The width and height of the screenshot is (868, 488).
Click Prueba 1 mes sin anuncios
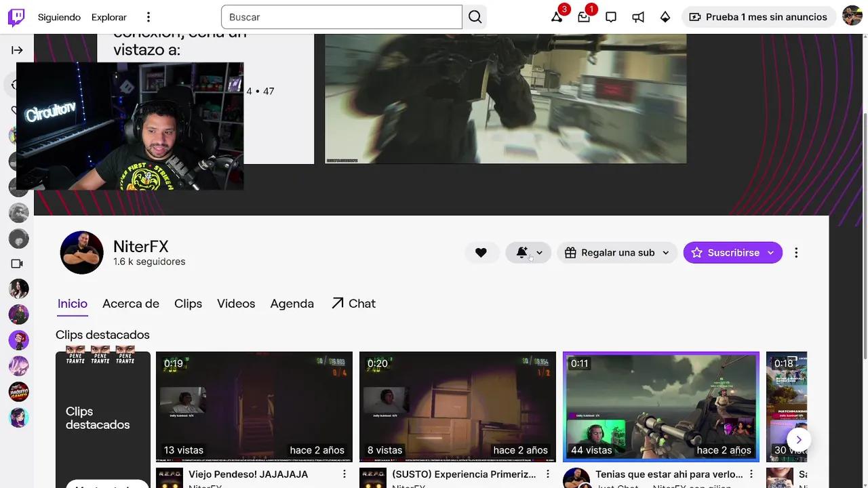click(x=758, y=17)
